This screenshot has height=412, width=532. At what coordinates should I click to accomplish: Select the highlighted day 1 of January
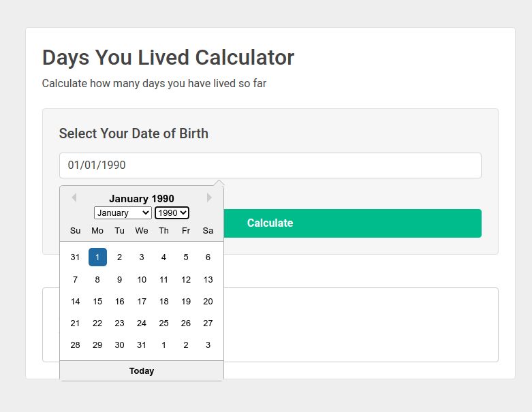(x=97, y=257)
